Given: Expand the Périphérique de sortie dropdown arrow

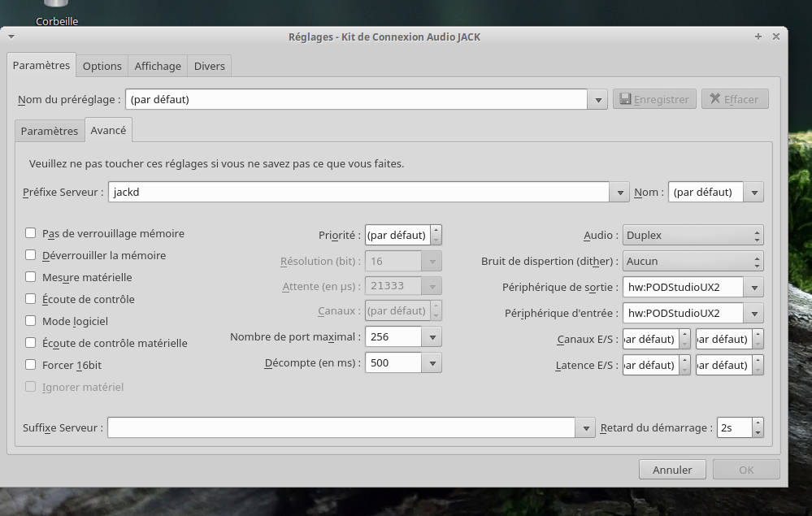Looking at the screenshot, I should tap(754, 287).
